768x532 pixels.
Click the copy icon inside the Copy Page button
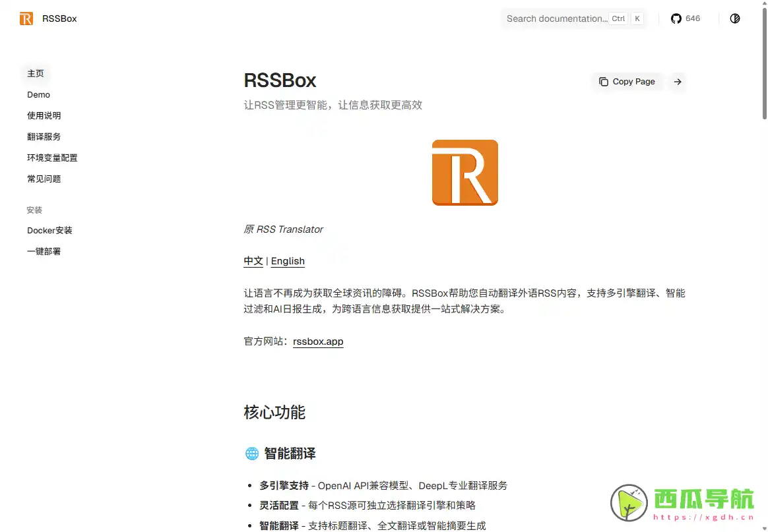[x=604, y=81]
